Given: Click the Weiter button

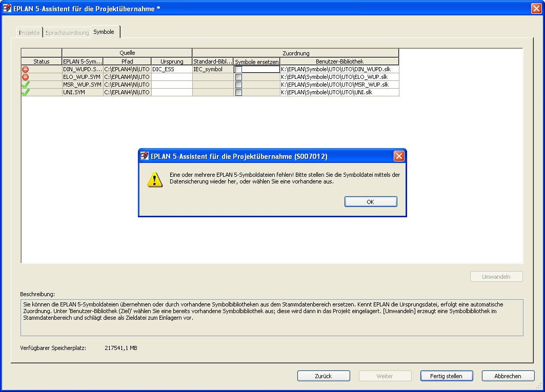Looking at the screenshot, I should (385, 376).
